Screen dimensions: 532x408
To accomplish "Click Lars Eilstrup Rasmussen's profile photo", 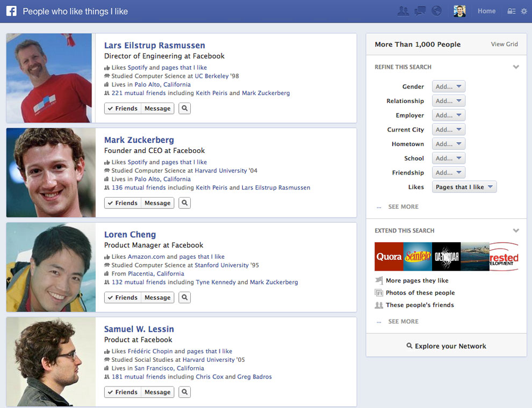I will tap(49, 78).
